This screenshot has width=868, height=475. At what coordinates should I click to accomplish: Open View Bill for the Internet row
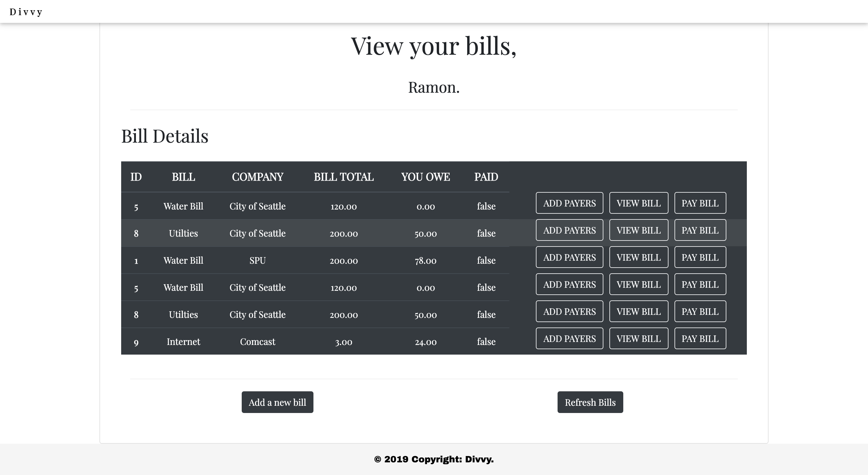[638, 338]
